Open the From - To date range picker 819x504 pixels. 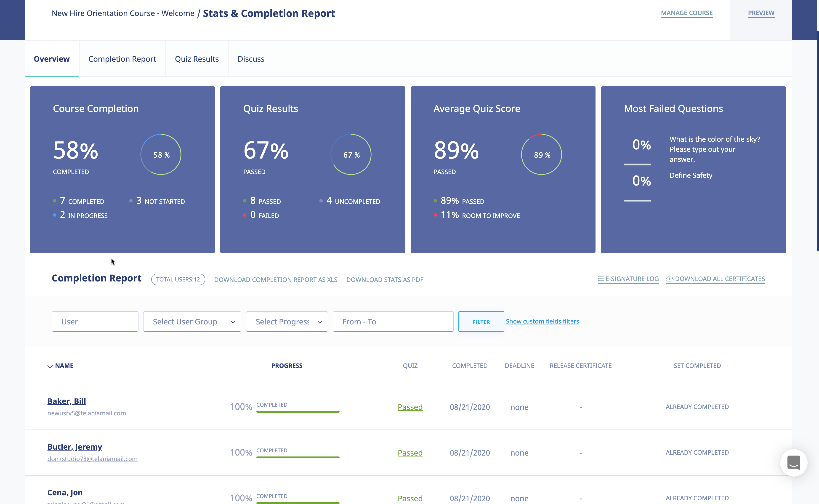393,321
